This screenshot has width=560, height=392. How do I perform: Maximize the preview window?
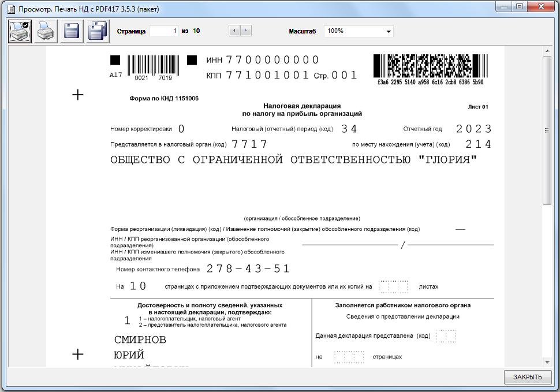click(x=520, y=8)
